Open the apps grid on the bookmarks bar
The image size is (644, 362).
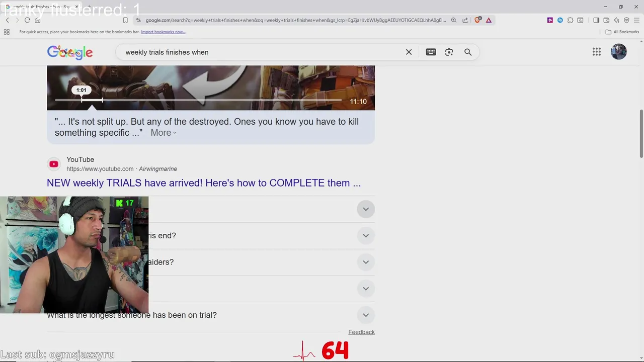click(7, 32)
